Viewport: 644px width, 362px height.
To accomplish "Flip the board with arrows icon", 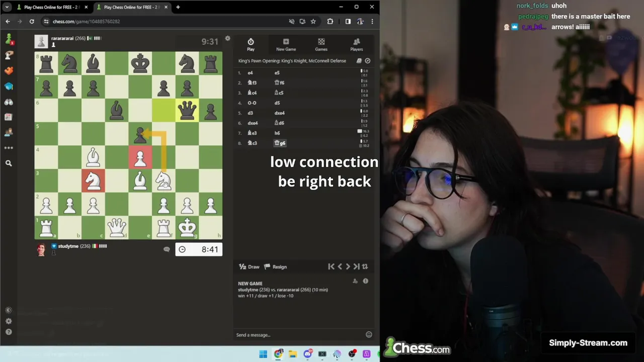I will pyautogui.click(x=365, y=266).
